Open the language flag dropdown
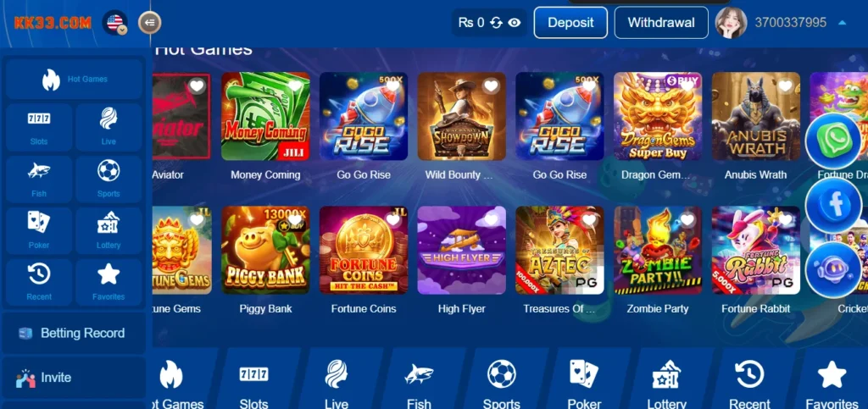 115,23
